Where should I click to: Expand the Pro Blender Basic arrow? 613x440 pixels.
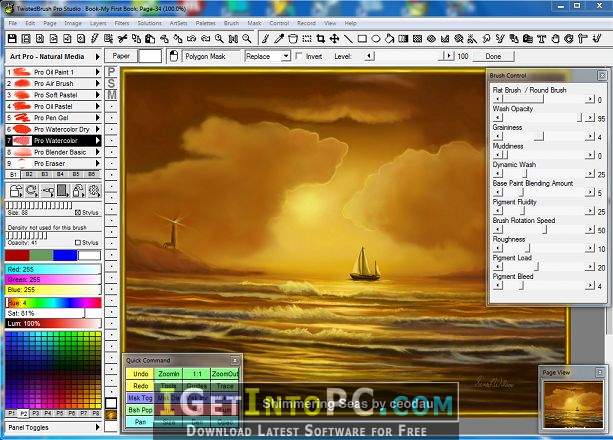coord(98,152)
